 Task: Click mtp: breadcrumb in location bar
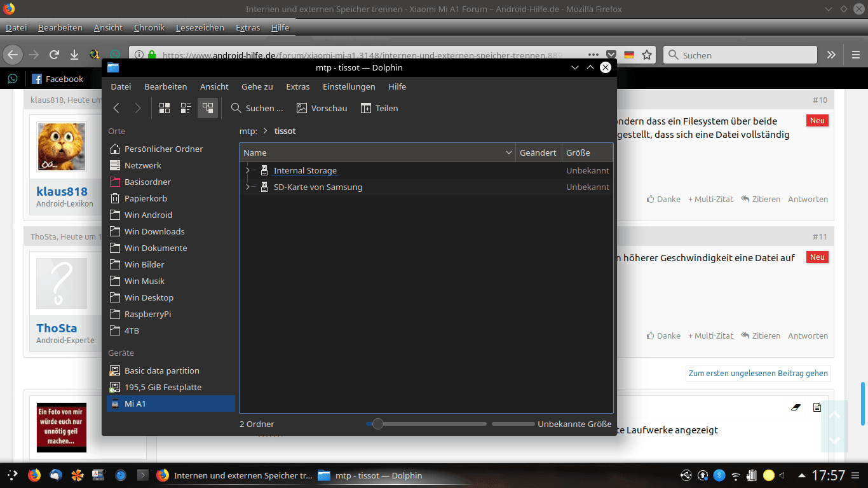point(248,131)
